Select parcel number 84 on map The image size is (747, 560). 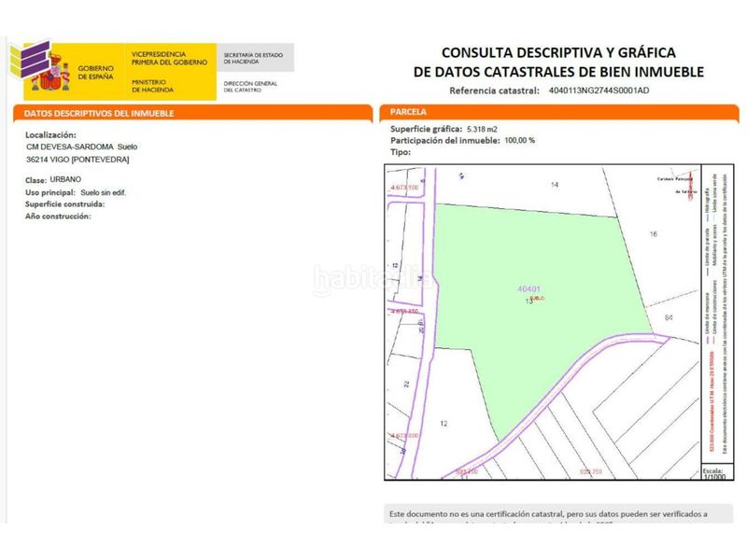(669, 317)
